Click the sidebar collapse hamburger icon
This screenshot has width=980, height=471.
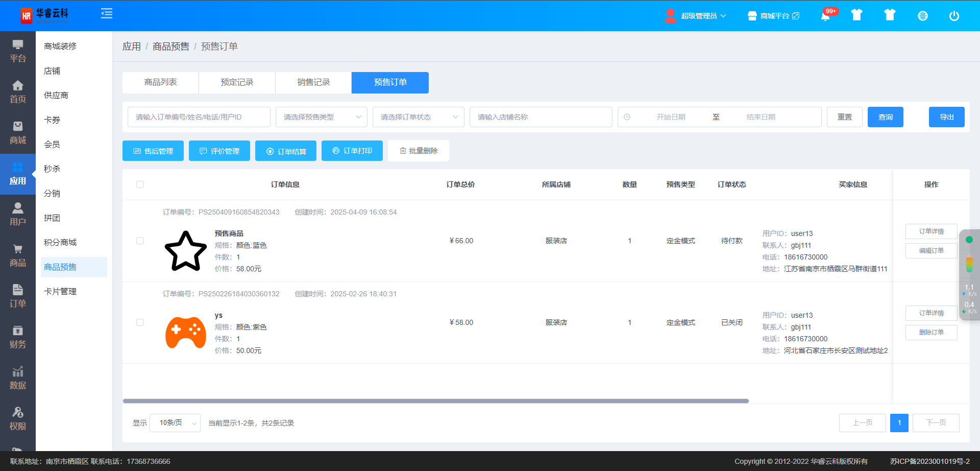click(x=107, y=14)
